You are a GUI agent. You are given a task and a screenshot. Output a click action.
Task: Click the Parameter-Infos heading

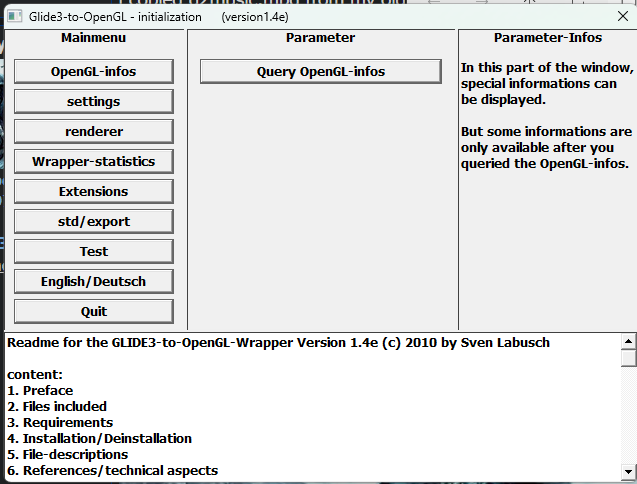tap(548, 38)
